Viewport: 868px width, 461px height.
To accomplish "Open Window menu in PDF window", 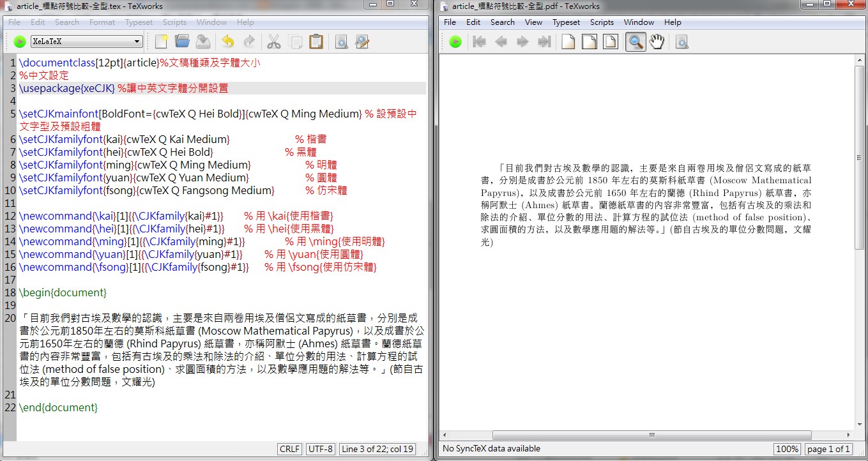I will [639, 22].
